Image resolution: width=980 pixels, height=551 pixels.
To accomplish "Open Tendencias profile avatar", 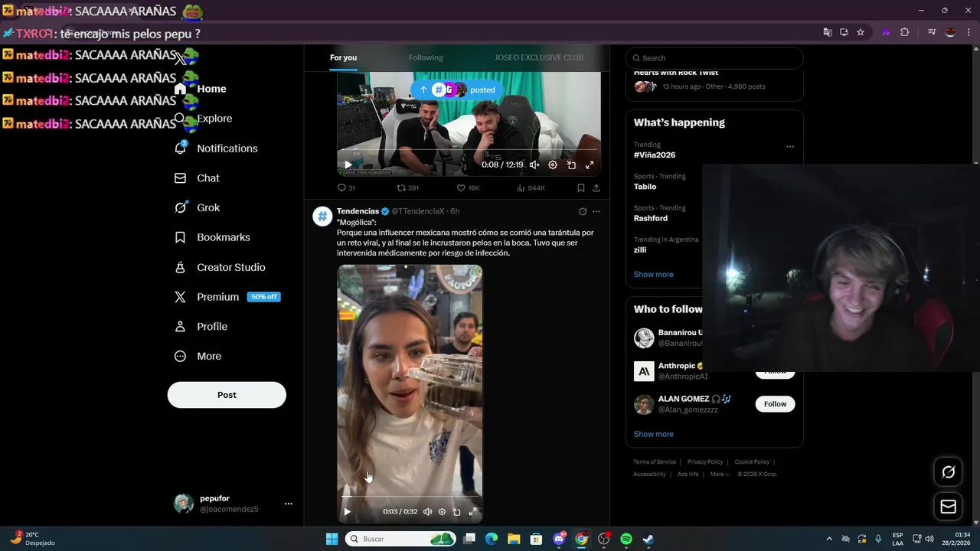I will click(322, 216).
